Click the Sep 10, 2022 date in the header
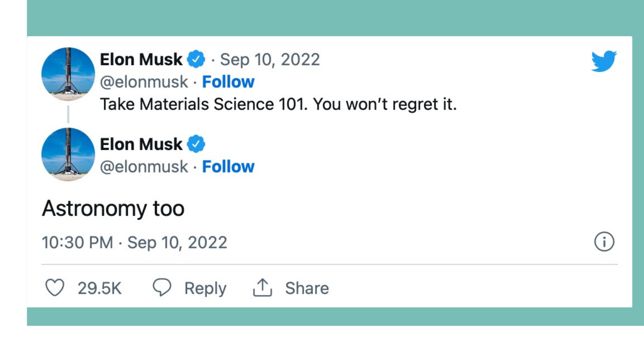The width and height of the screenshot is (644, 362). 270,60
